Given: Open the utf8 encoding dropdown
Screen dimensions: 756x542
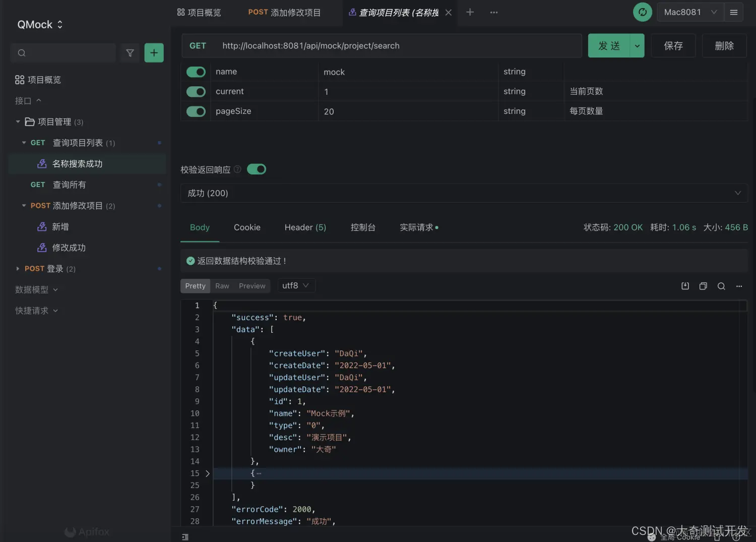Looking at the screenshot, I should pyautogui.click(x=296, y=285).
